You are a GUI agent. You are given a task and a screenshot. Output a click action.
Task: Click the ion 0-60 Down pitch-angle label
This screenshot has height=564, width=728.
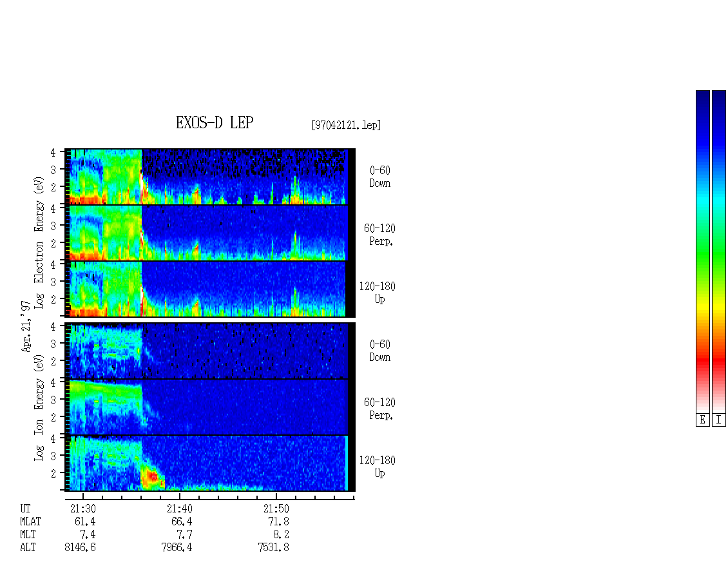click(380, 351)
